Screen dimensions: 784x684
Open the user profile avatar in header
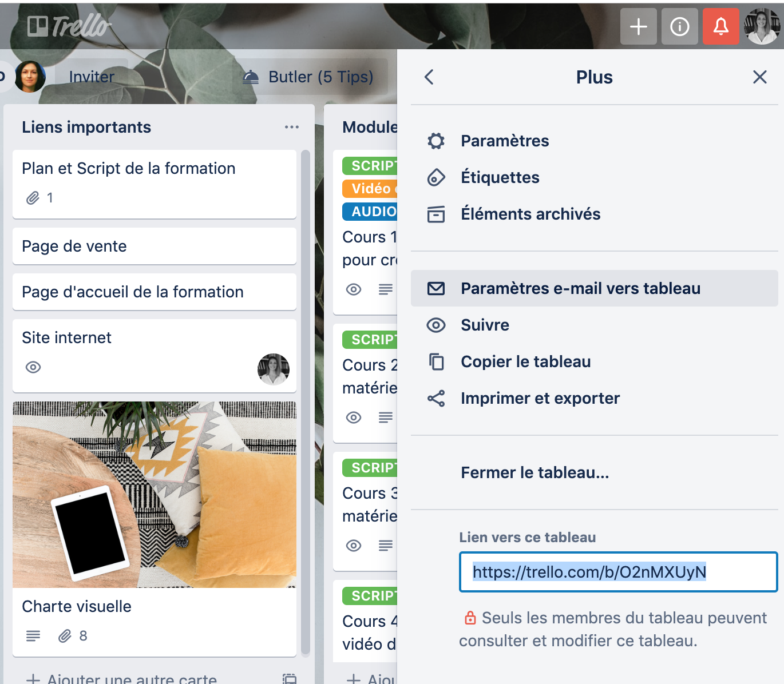click(762, 26)
